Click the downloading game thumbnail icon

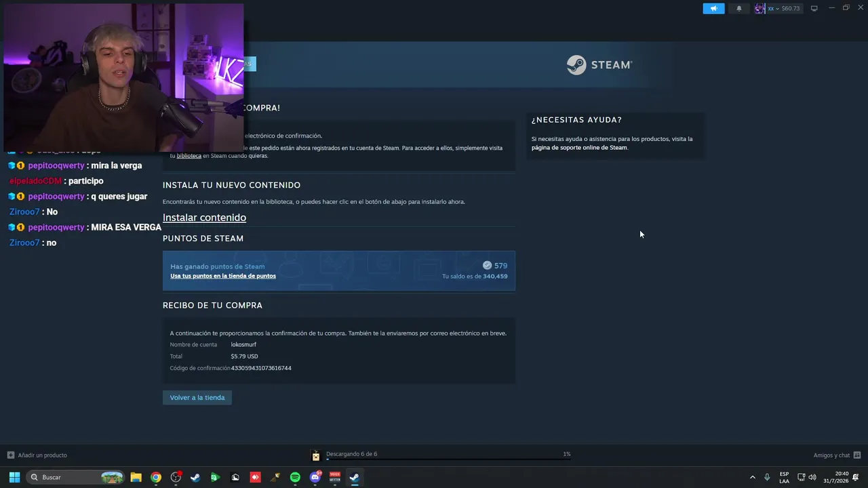(315, 455)
